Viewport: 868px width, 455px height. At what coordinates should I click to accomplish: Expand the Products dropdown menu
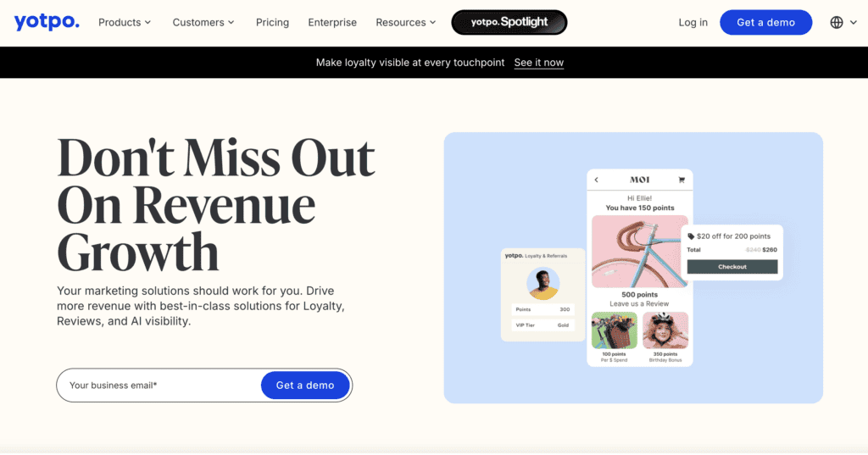pos(125,23)
